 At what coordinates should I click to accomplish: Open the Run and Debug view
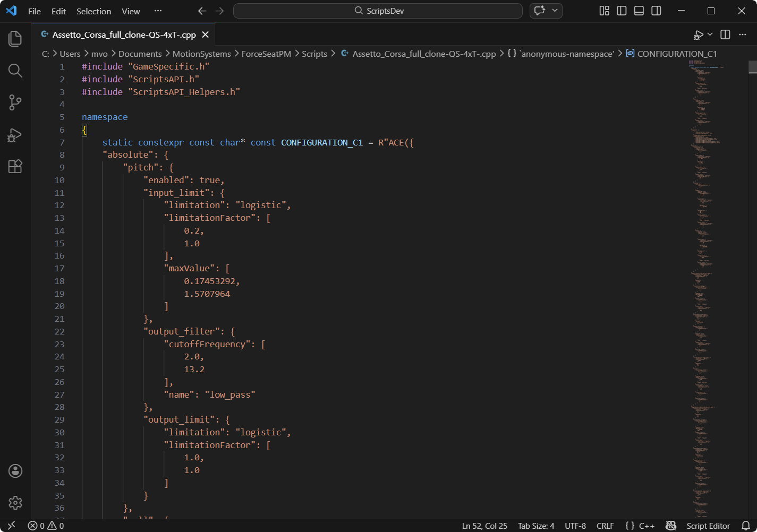15,135
